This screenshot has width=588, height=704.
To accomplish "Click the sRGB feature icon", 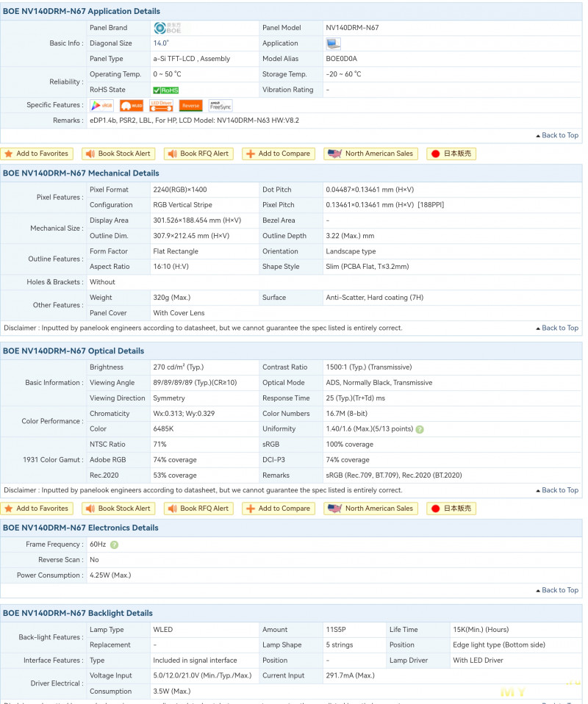I will (101, 106).
